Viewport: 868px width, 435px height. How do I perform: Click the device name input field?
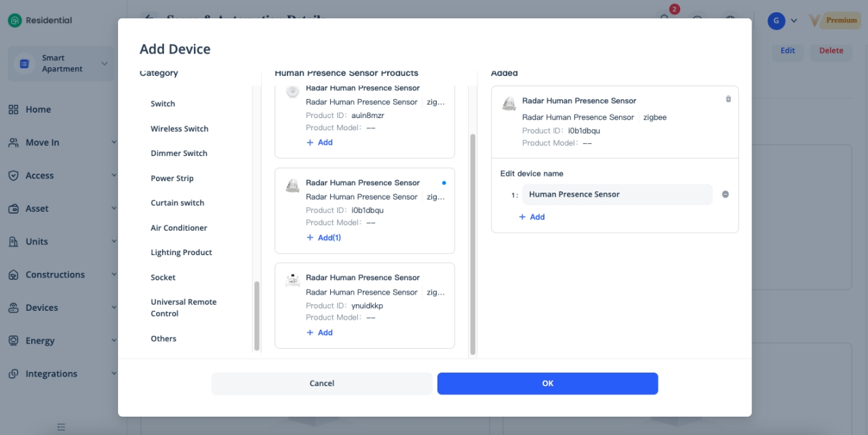coord(616,195)
